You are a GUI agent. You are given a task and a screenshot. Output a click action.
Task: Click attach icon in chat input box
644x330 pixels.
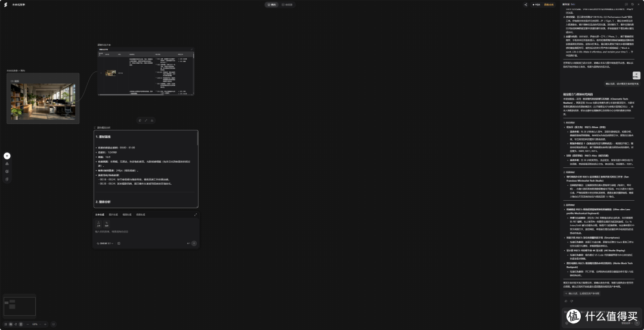pyautogui.click(x=567, y=323)
